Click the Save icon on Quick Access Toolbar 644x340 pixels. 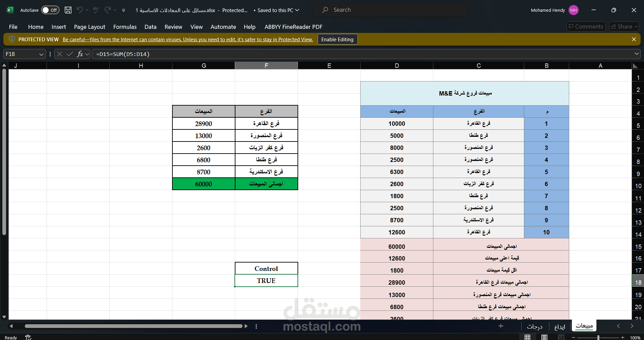(68, 10)
